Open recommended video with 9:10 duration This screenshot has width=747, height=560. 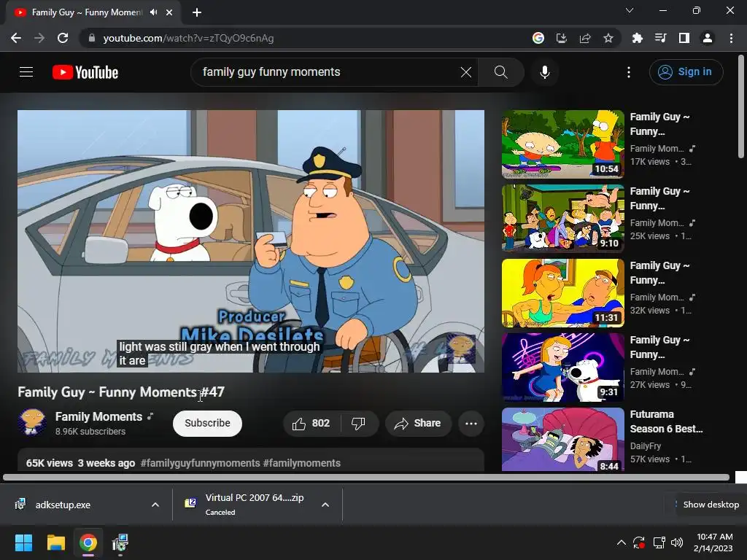(562, 219)
